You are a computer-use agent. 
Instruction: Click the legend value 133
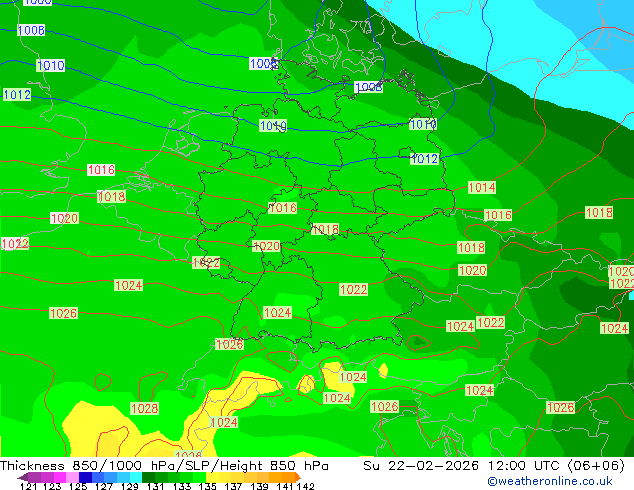(182, 486)
